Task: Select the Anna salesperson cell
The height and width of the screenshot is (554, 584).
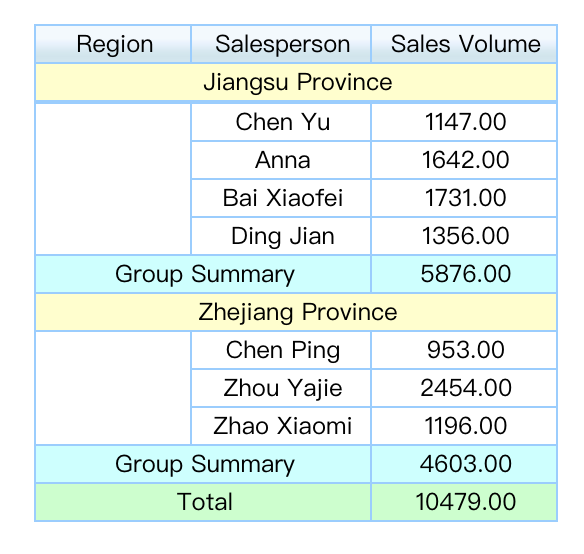Action: (x=281, y=160)
